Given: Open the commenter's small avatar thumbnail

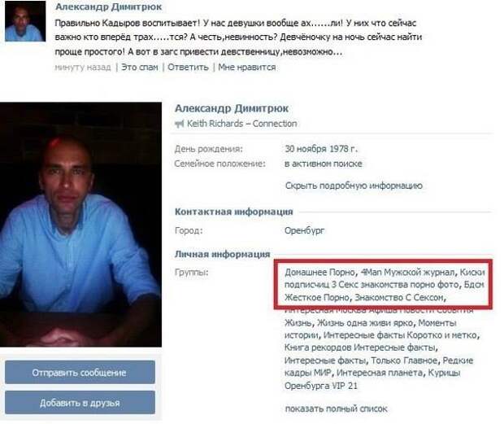Looking at the screenshot, I should [25, 21].
